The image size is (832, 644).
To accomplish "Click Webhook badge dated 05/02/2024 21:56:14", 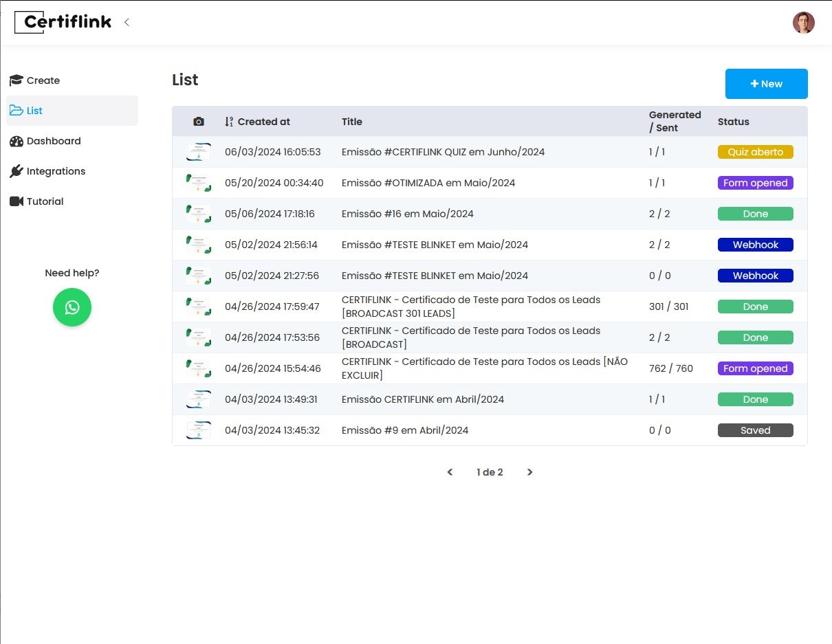I will tap(756, 245).
